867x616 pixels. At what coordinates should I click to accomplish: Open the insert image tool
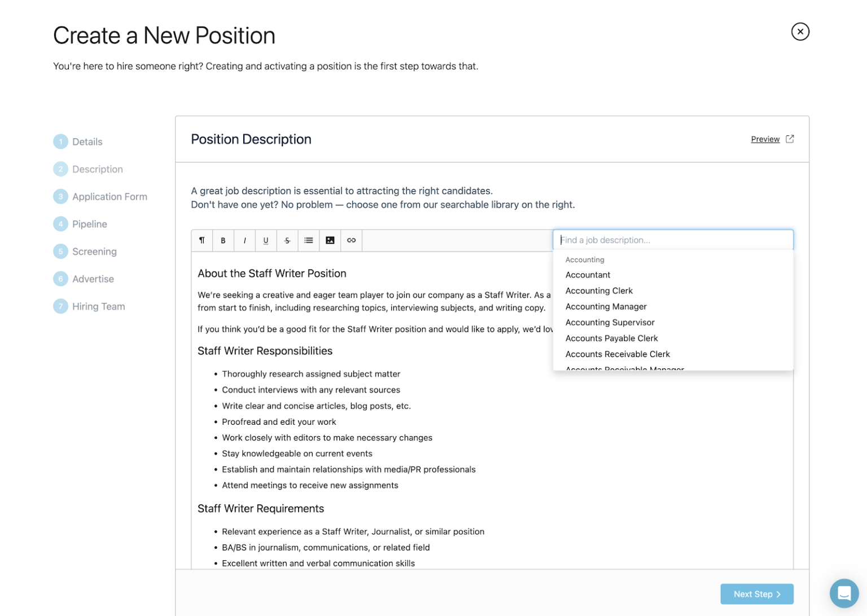tap(330, 240)
